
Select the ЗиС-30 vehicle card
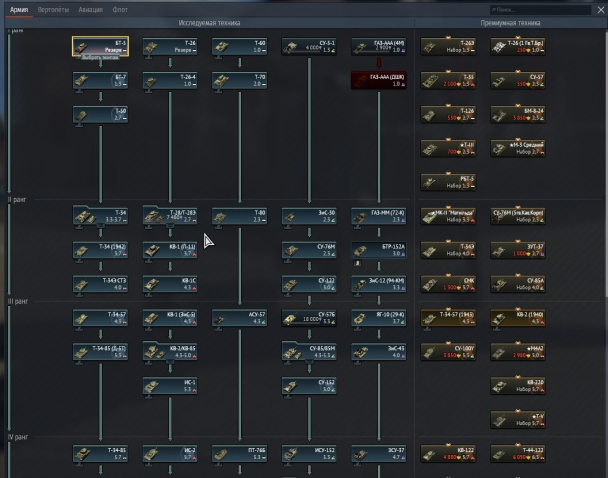click(309, 216)
